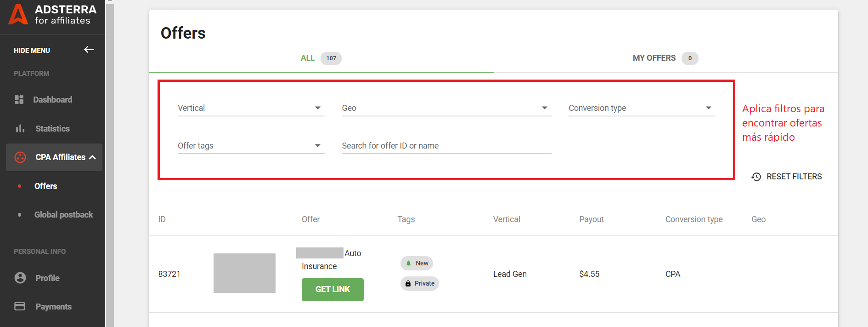Click the Private tag chip
The height and width of the screenshot is (327, 868).
click(x=420, y=283)
